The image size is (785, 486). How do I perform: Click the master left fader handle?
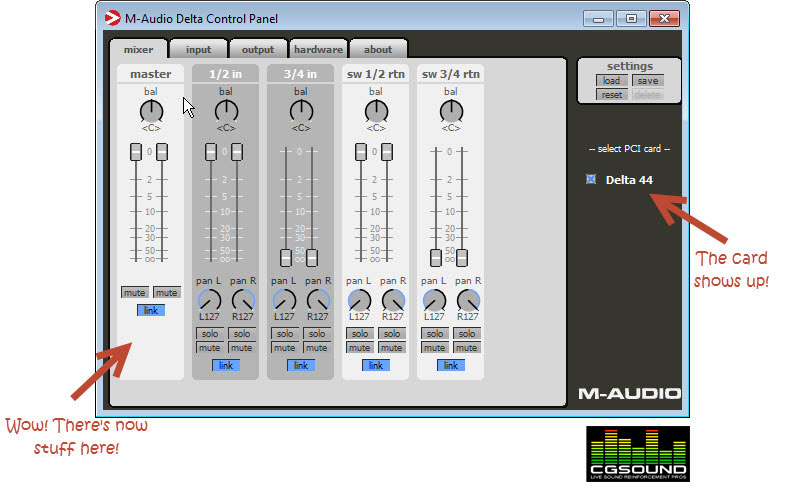coord(136,152)
